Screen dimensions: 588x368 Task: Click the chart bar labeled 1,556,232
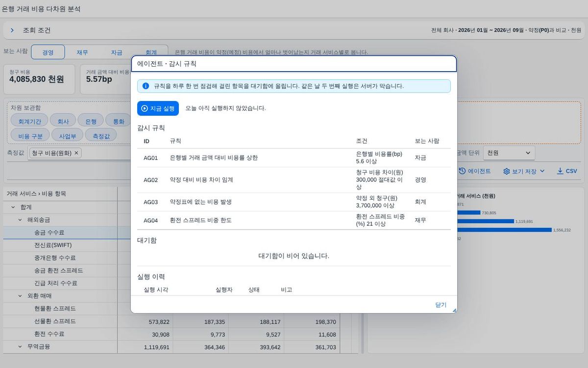(x=504, y=230)
